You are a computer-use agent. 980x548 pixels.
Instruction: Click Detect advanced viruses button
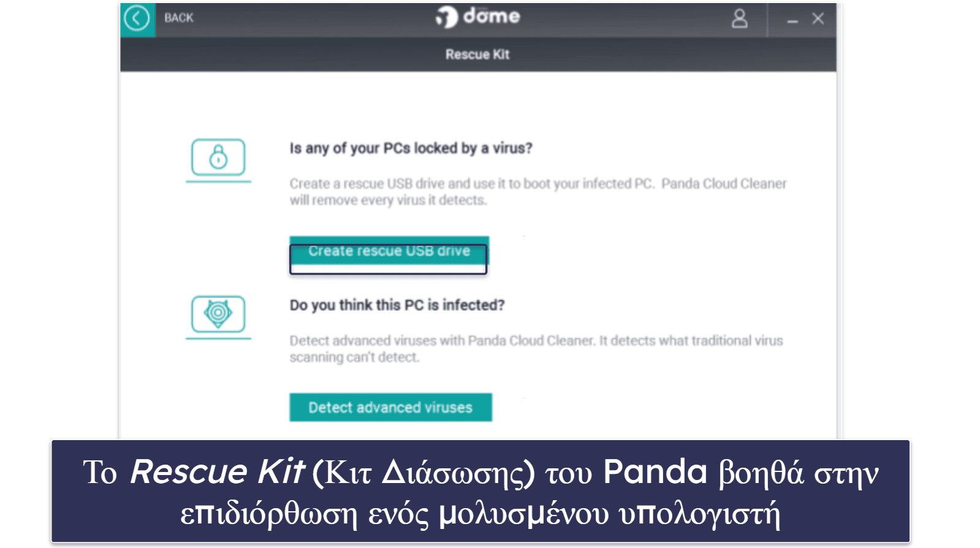[390, 407]
